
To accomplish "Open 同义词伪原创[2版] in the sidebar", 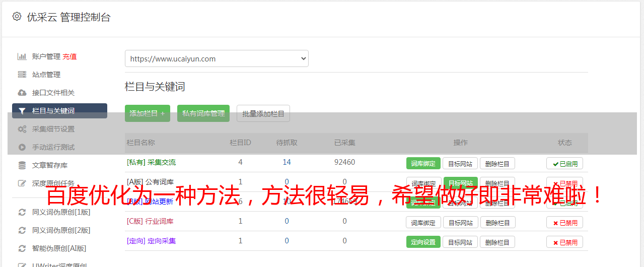I will tap(61, 230).
